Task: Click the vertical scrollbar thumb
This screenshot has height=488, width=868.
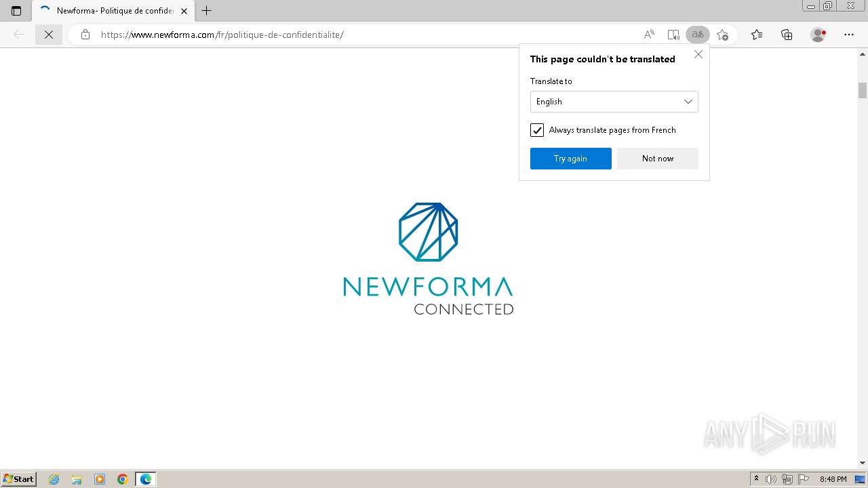Action: coord(863,90)
